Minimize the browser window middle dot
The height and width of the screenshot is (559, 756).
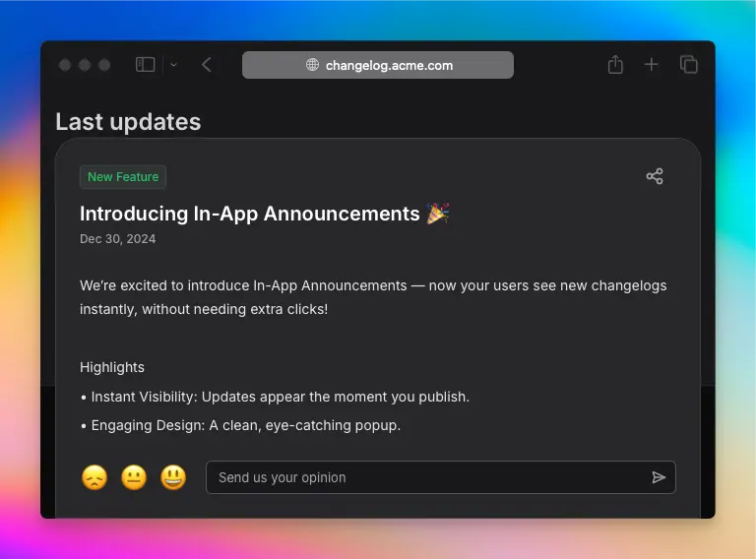(x=85, y=65)
